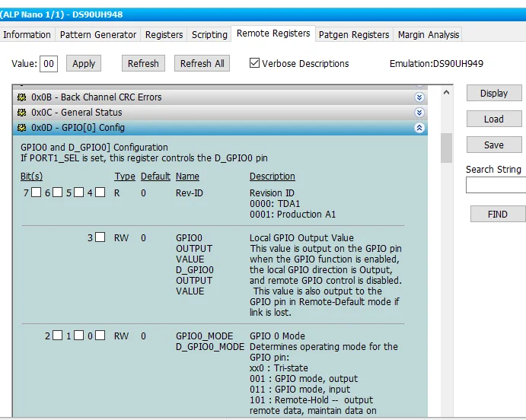Click the scroll up arrow of register list
Image resolution: width=526 pixels, height=420 pixels.
tap(447, 92)
